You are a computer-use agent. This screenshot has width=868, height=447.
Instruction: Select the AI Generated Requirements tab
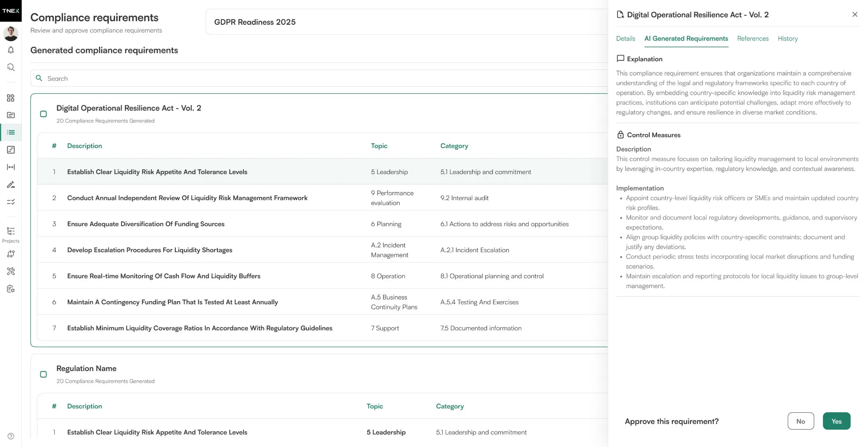click(686, 39)
